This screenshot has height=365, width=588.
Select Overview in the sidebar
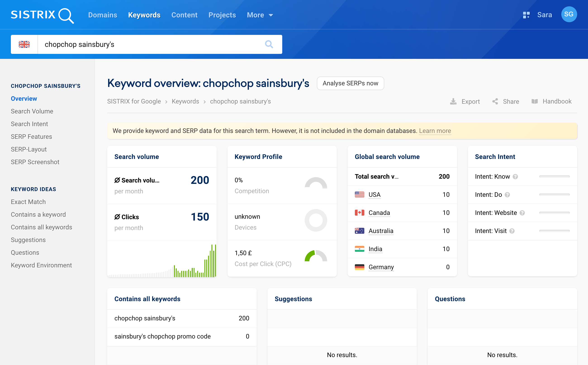click(24, 98)
